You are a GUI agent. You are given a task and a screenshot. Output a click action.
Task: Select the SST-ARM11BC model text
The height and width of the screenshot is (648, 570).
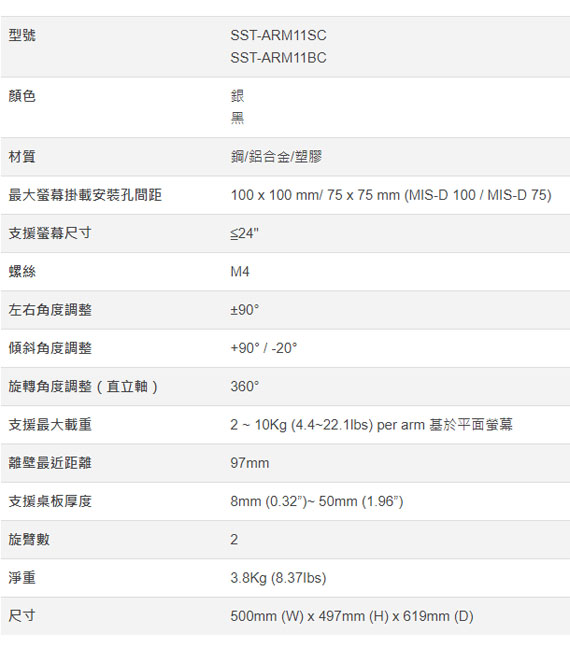point(278,58)
